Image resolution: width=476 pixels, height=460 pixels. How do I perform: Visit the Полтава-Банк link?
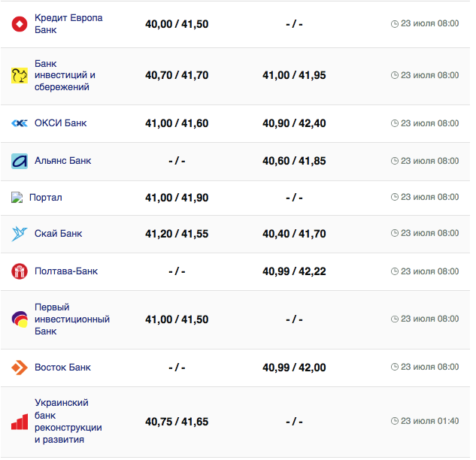[x=66, y=271]
